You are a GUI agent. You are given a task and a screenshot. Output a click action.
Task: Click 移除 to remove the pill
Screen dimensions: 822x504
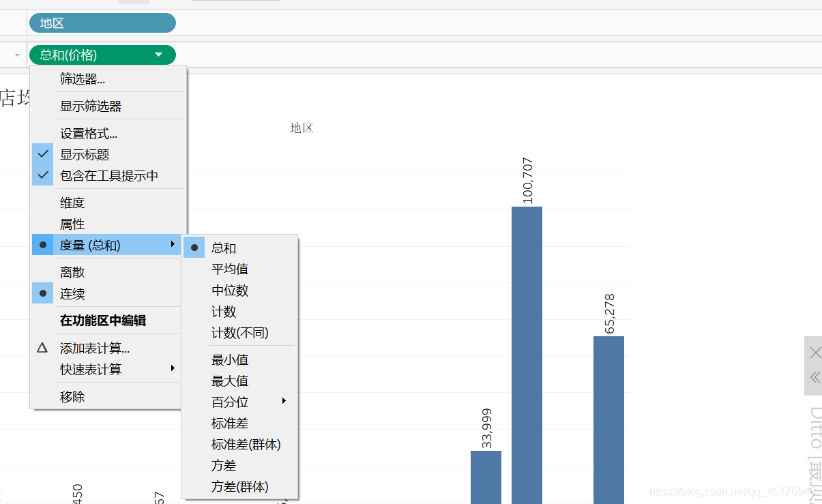pyautogui.click(x=108, y=397)
